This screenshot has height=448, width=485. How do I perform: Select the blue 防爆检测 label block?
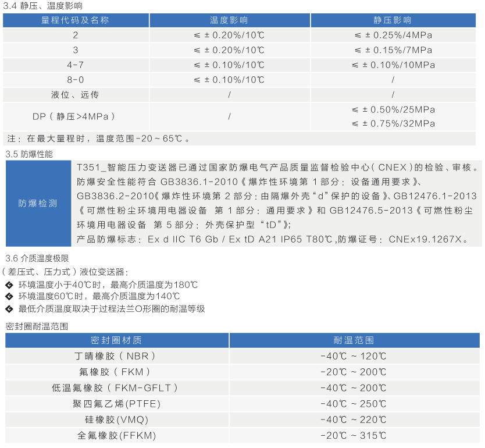[x=38, y=204]
